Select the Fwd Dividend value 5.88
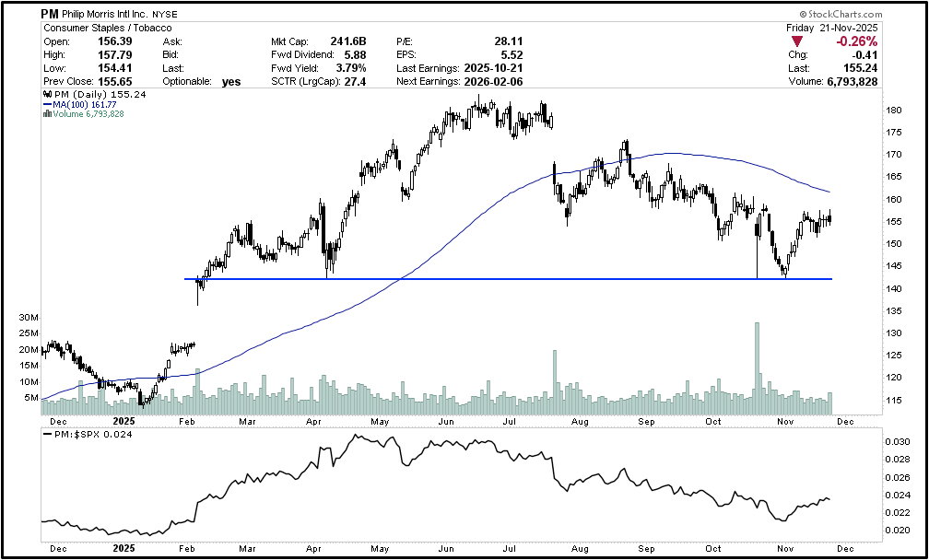 (354, 55)
